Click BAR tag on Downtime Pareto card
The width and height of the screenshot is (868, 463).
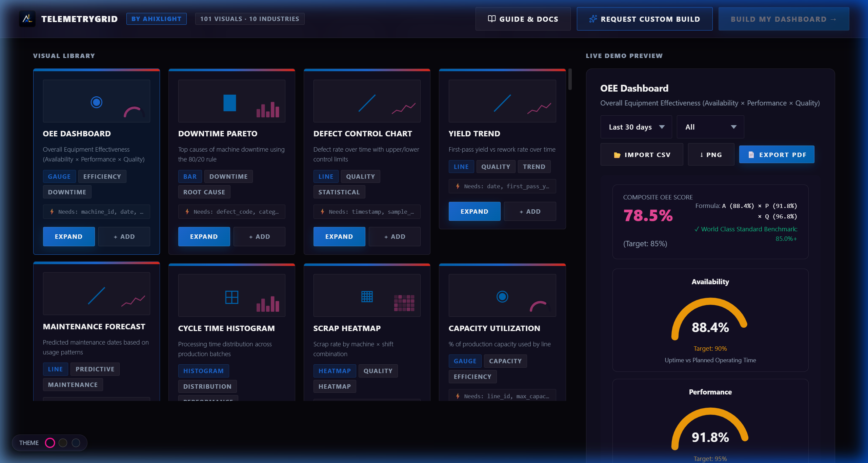point(190,176)
